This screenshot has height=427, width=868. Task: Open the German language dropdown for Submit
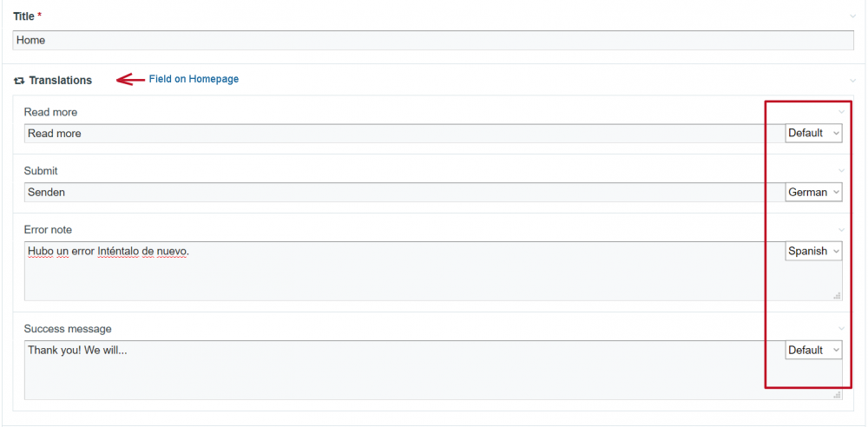coord(813,193)
